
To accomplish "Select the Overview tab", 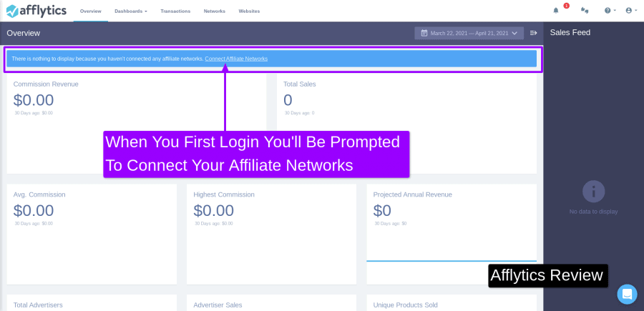I will pos(91,11).
